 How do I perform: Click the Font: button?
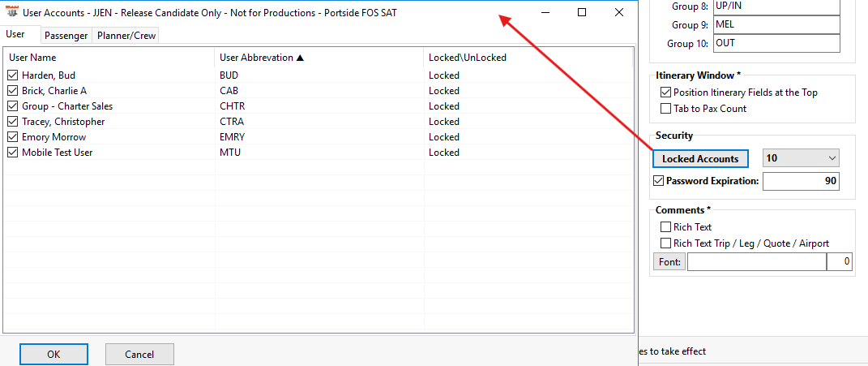click(669, 261)
